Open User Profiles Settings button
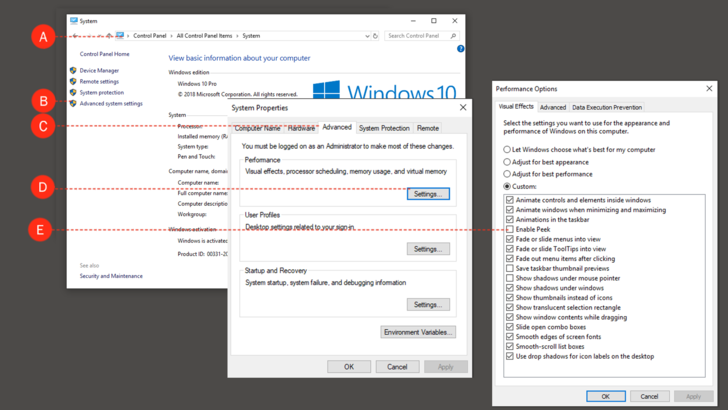728x410 pixels. 428,249
